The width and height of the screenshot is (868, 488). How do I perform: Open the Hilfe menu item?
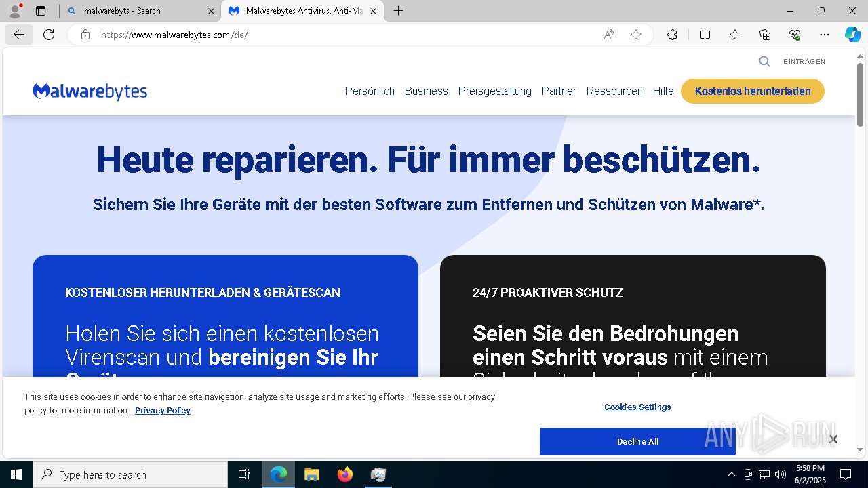[x=663, y=91]
